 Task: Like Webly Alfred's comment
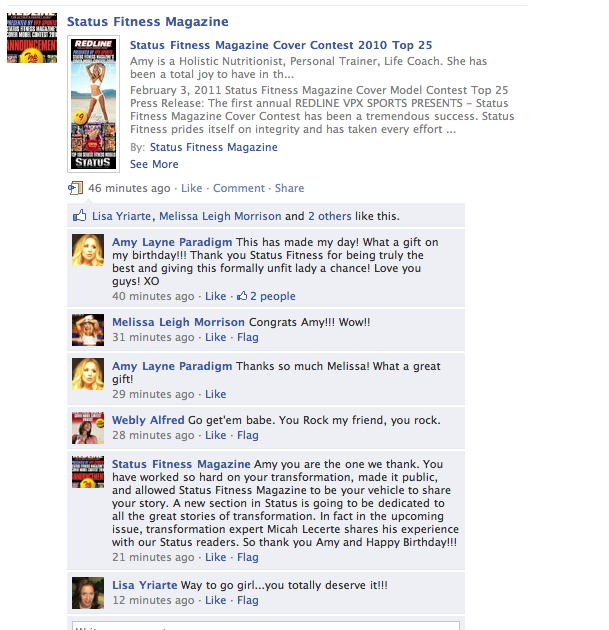[x=216, y=435]
